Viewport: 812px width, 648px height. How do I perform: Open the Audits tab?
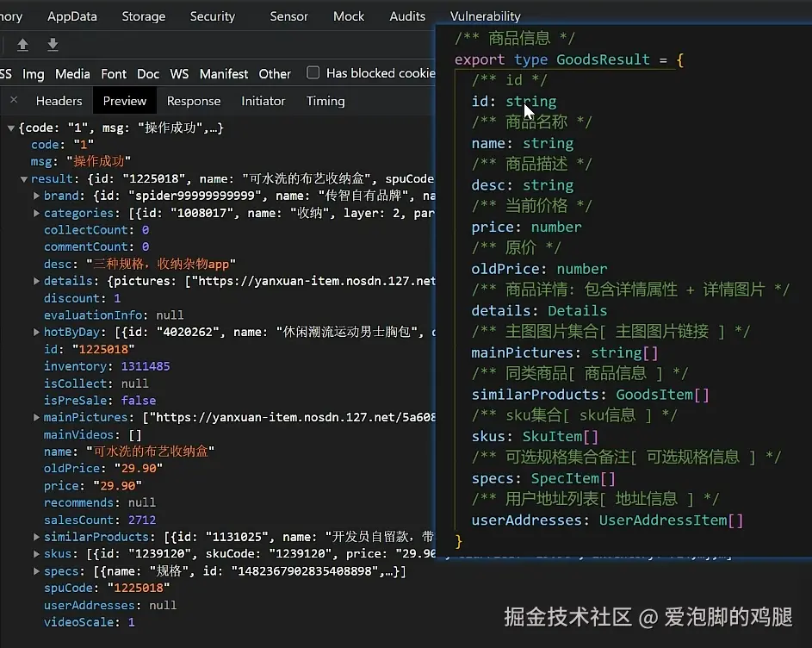[407, 16]
